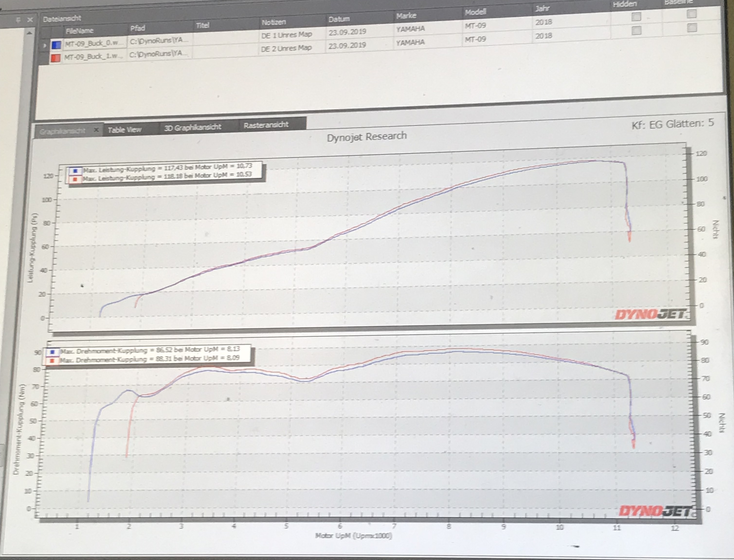Enable Baseline for the MT-09_Buck_0 run

[691, 14]
